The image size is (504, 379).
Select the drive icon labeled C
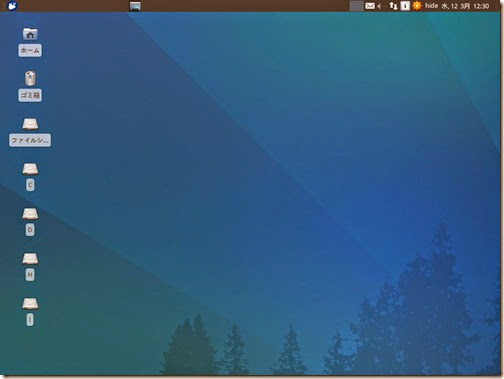pos(30,169)
